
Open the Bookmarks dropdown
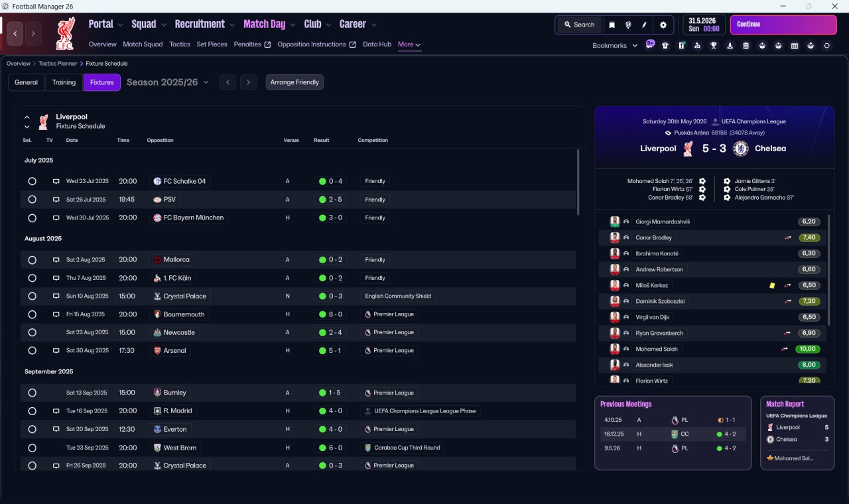point(615,46)
